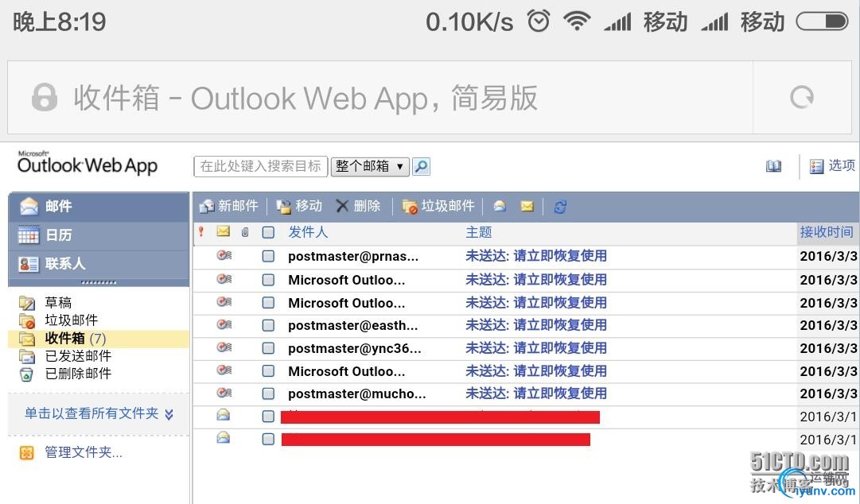The width and height of the screenshot is (860, 504).
Task: Click the sender name postmaster@prnas...
Action: pyautogui.click(x=353, y=257)
